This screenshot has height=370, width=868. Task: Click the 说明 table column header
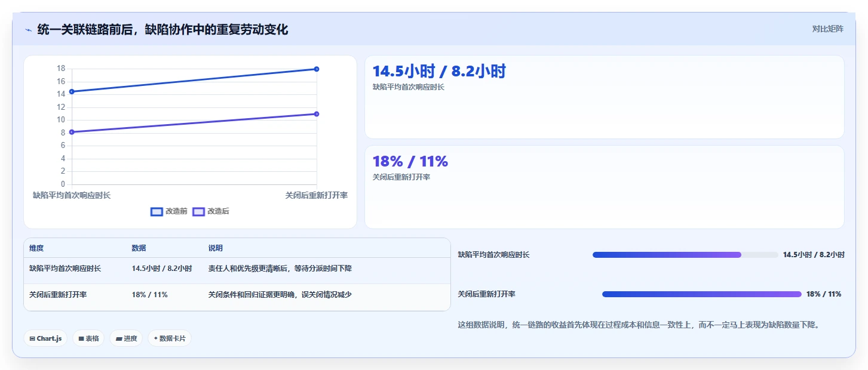(215, 248)
